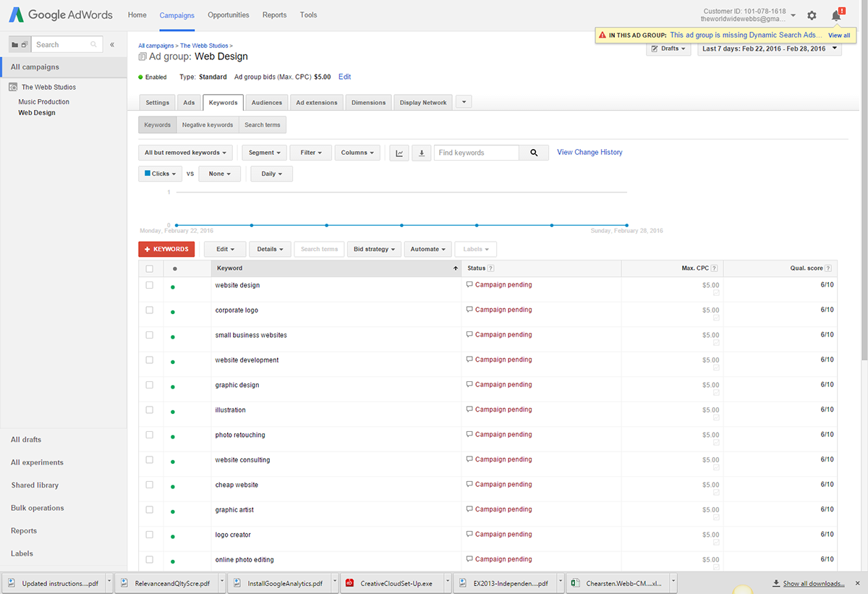The image size is (868, 594).
Task: Open the Clicks metric dropdown
Action: point(161,174)
